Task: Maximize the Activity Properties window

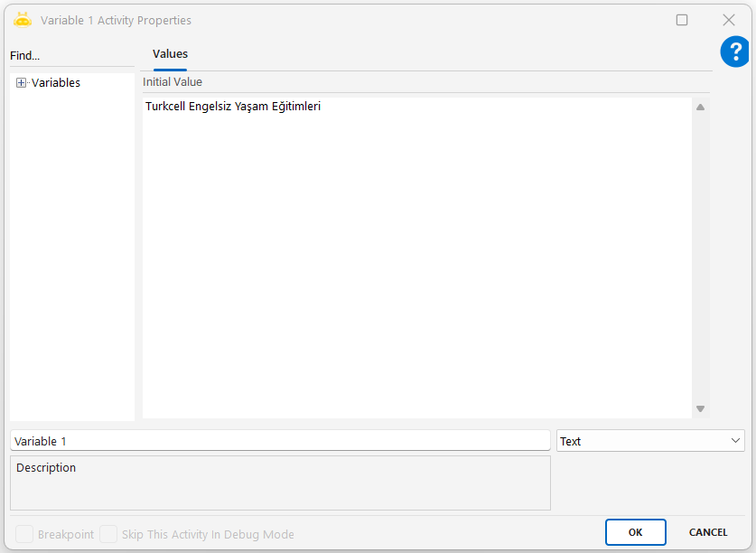Action: [x=682, y=20]
